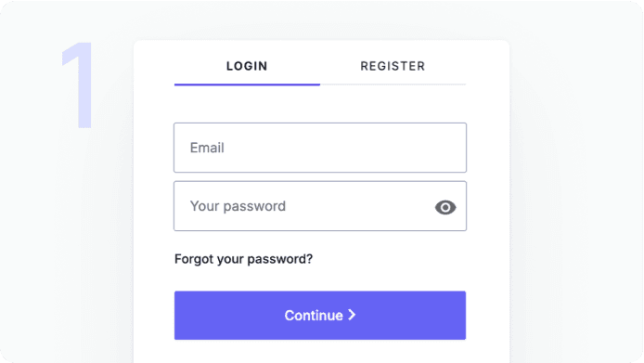Click the purple underline beneath LOGIN

247,84
